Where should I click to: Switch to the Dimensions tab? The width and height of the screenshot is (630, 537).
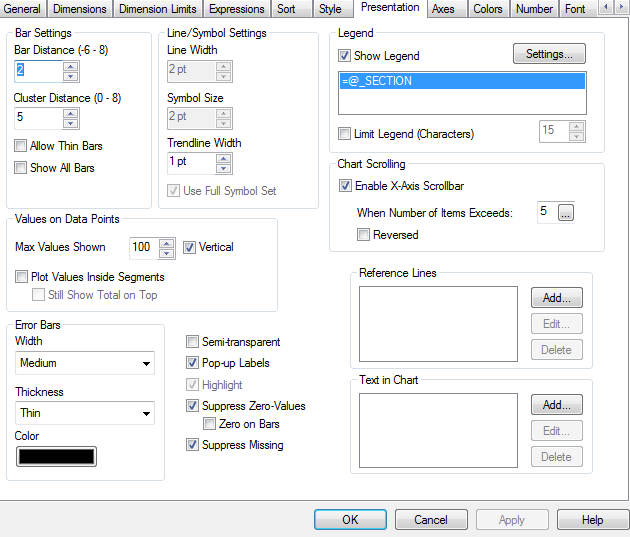pyautogui.click(x=80, y=9)
